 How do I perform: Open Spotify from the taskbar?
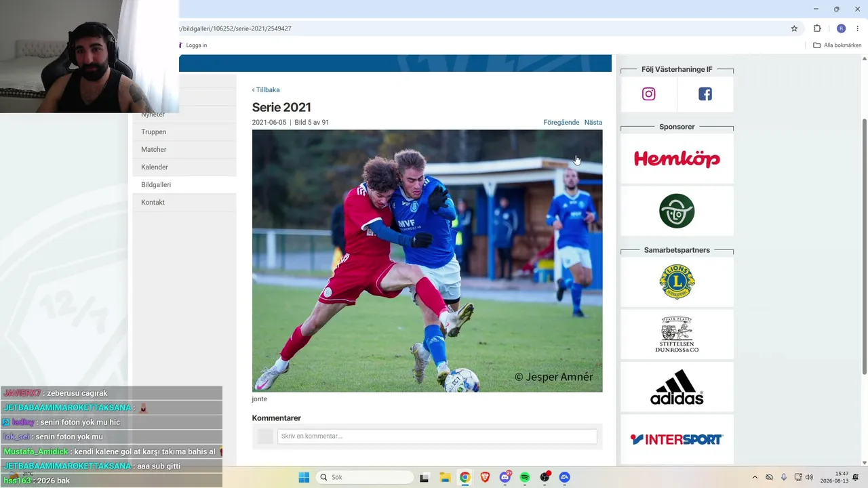click(x=525, y=477)
